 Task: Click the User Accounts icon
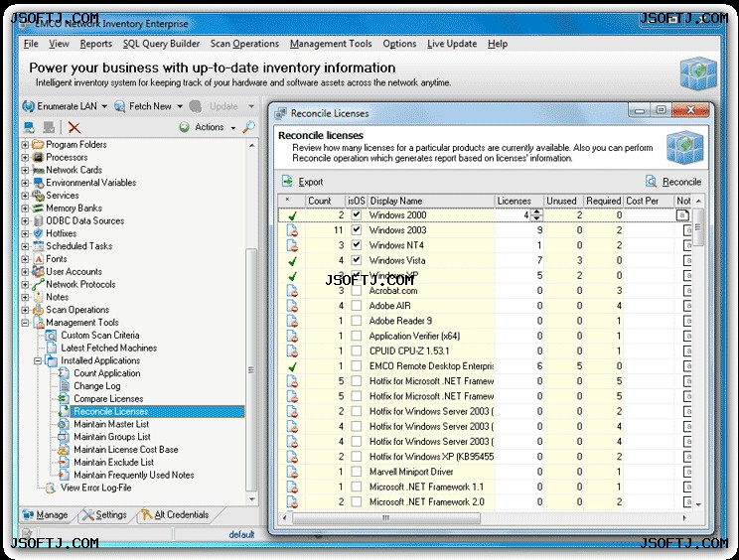click(38, 272)
